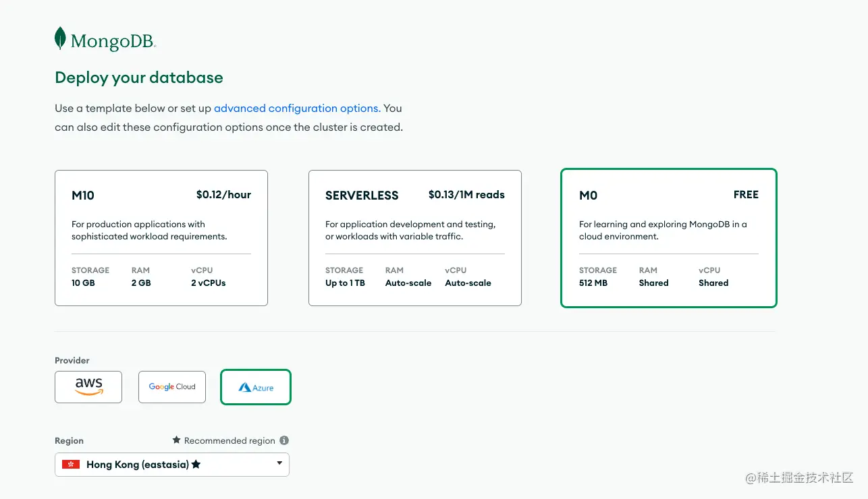Click the Provider label
Image resolution: width=868 pixels, height=499 pixels.
pyautogui.click(x=72, y=360)
